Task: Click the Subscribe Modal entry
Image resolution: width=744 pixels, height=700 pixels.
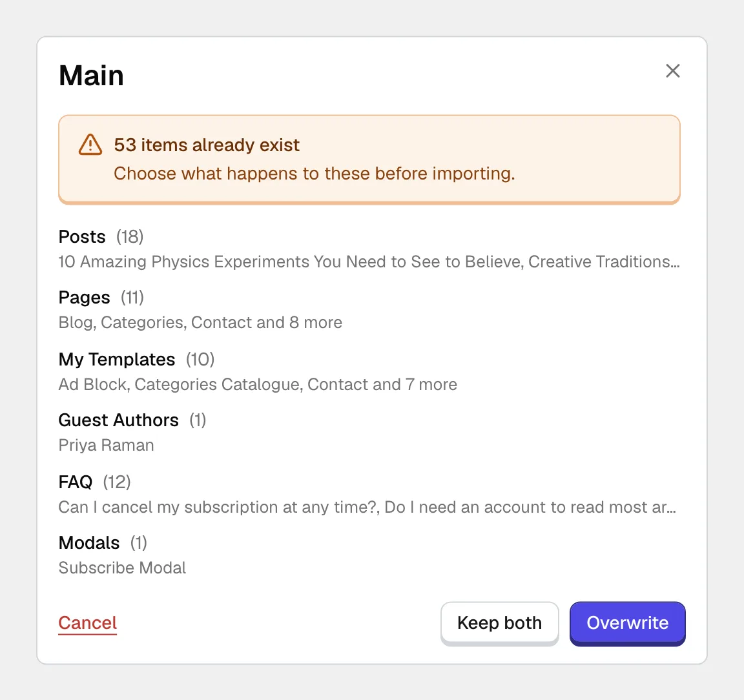Action: point(123,568)
